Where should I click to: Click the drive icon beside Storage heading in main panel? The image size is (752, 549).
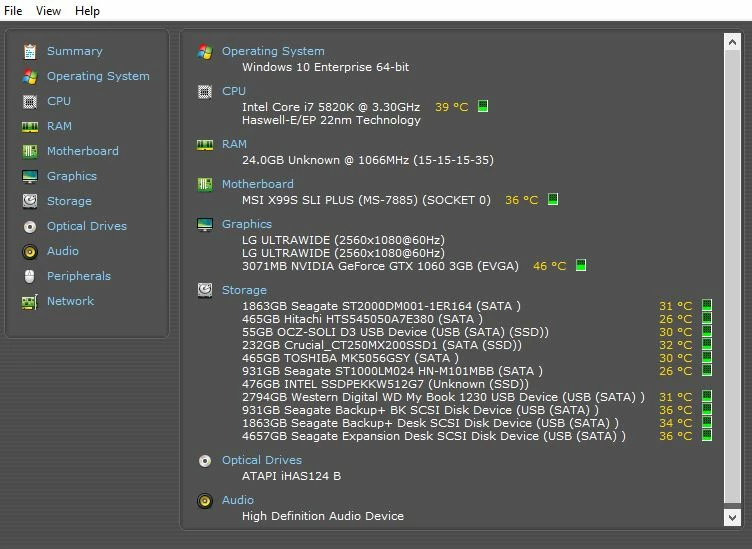[205, 290]
